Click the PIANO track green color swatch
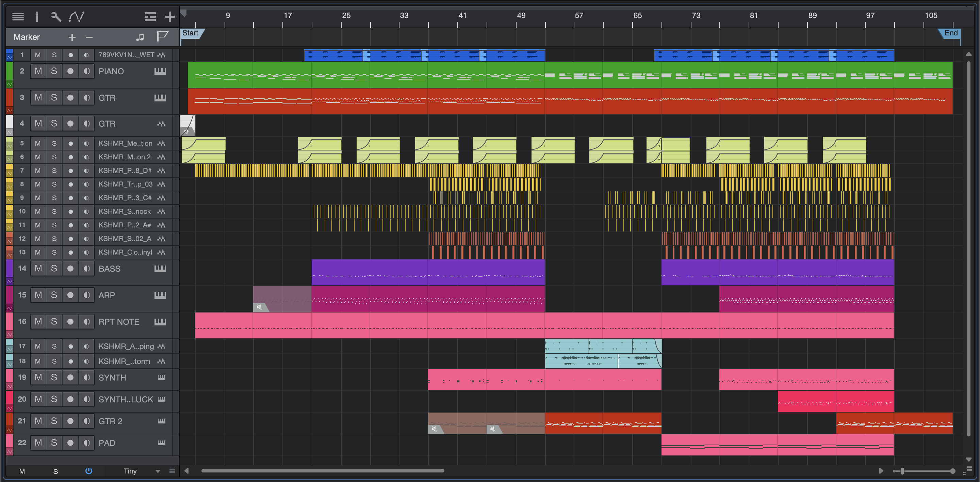This screenshot has height=482, width=980. (x=10, y=71)
